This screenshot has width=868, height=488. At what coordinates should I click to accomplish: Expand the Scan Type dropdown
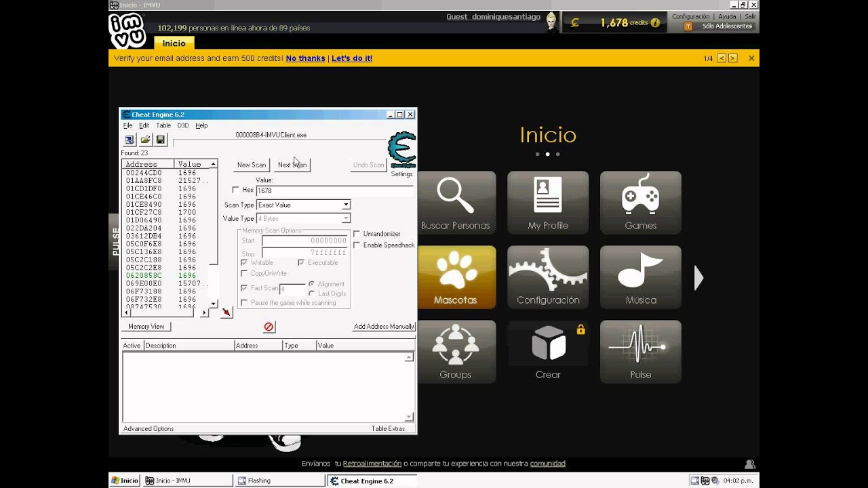(346, 205)
